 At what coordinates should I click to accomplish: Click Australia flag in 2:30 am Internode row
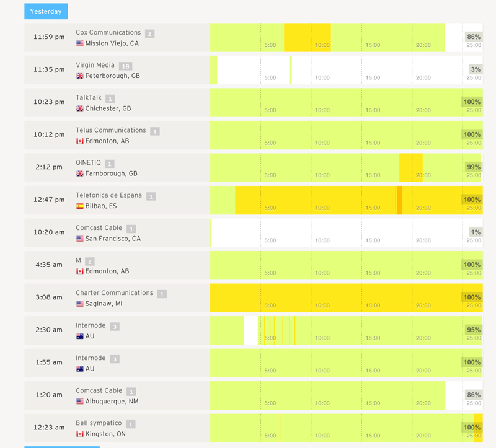pos(80,336)
